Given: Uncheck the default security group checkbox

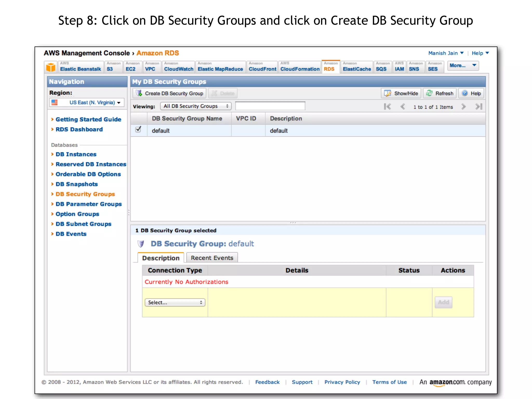Looking at the screenshot, I should [138, 129].
